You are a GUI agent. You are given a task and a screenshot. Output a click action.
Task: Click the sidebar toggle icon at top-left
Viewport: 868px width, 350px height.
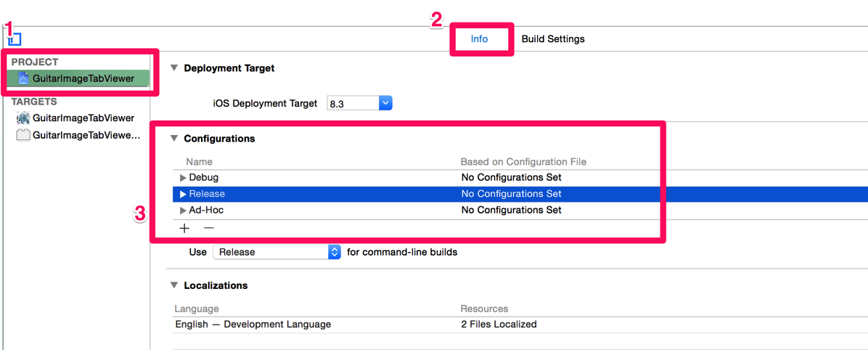pos(15,39)
